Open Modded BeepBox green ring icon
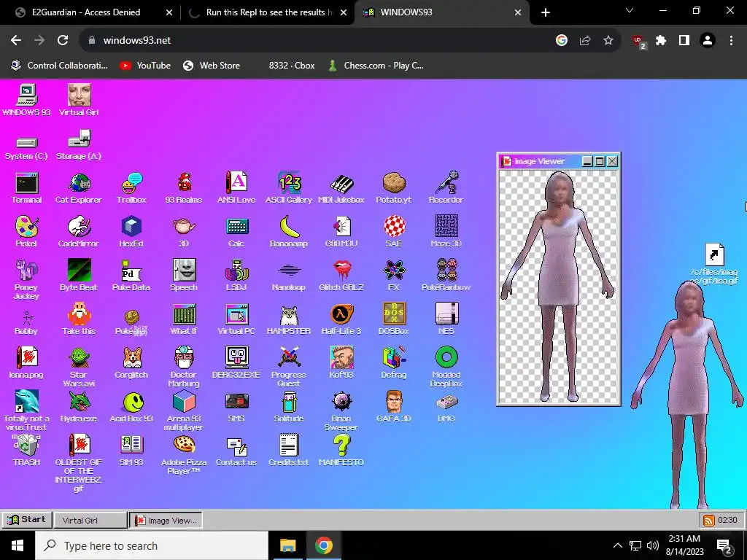 446,367
